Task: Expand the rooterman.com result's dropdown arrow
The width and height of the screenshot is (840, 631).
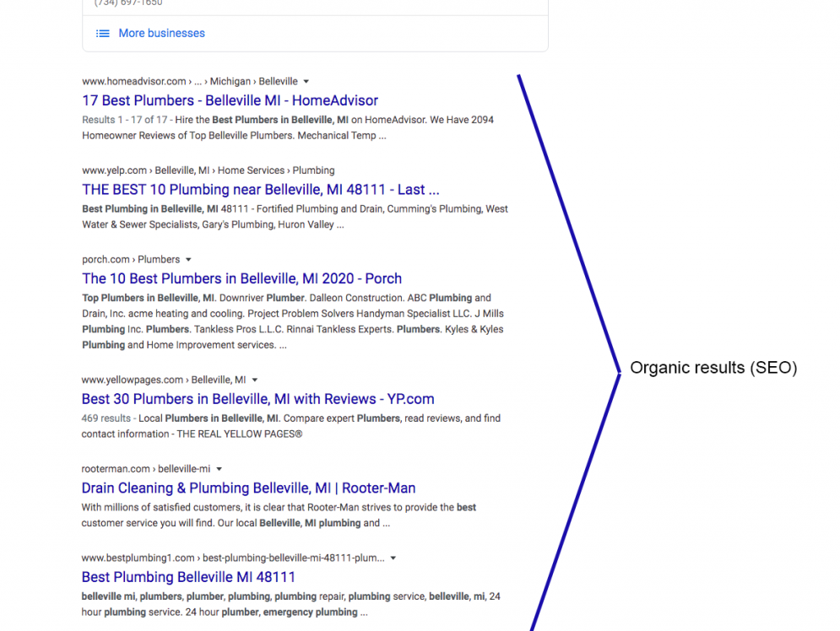Action: [218, 468]
